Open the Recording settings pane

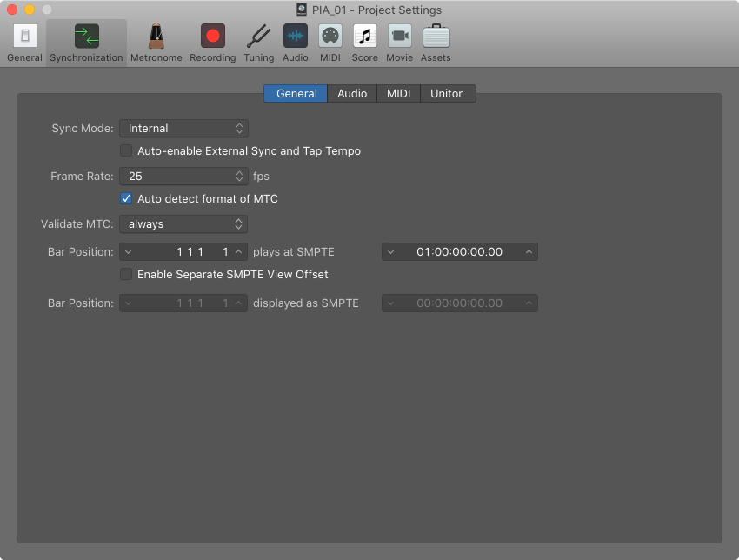212,43
